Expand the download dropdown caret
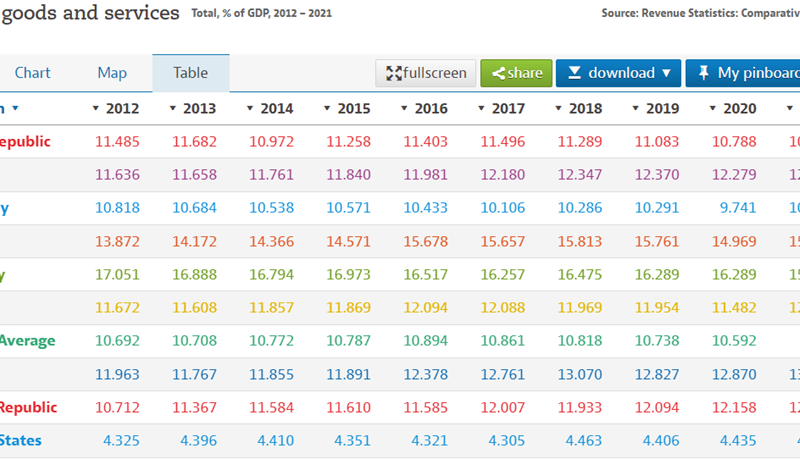This screenshot has width=800, height=459. click(x=666, y=73)
